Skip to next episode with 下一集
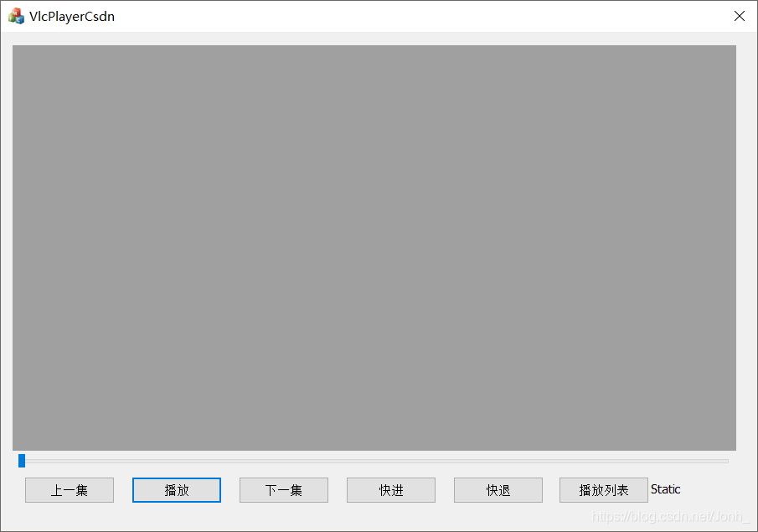 [284, 490]
